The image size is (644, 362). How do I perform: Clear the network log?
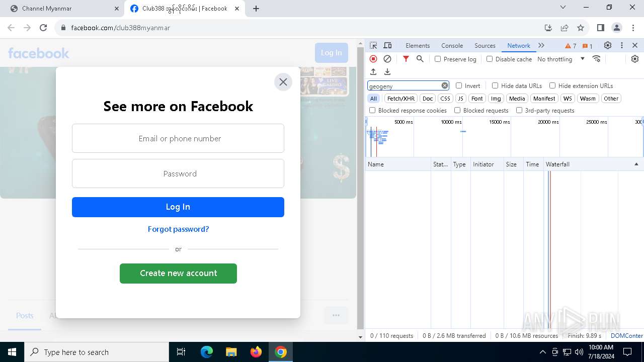pyautogui.click(x=387, y=59)
